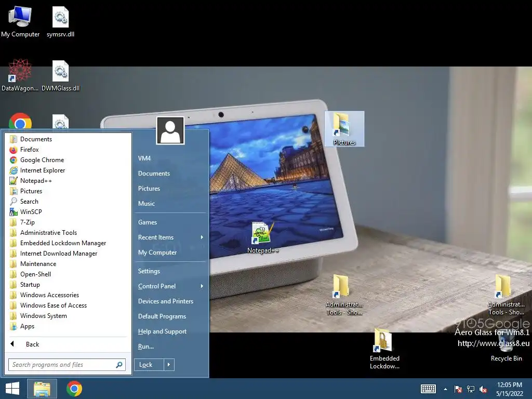
Task: Select the Notepad++ desktop shortcut
Action: point(262,237)
